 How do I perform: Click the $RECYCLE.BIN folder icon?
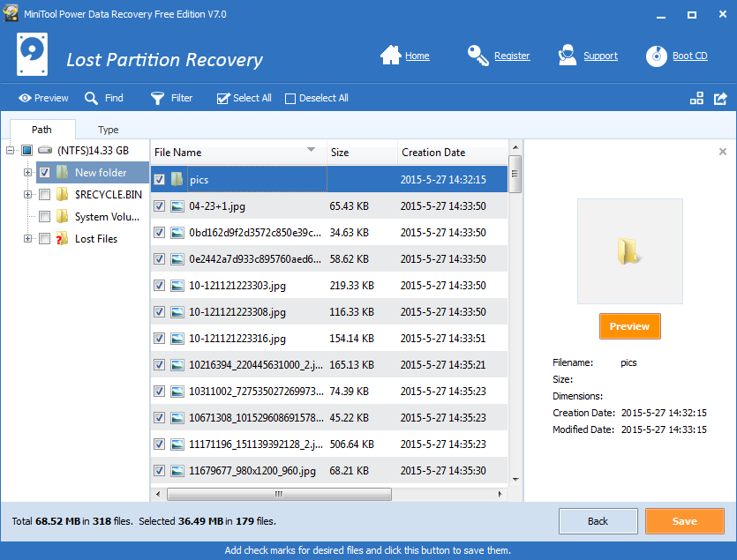[x=62, y=194]
